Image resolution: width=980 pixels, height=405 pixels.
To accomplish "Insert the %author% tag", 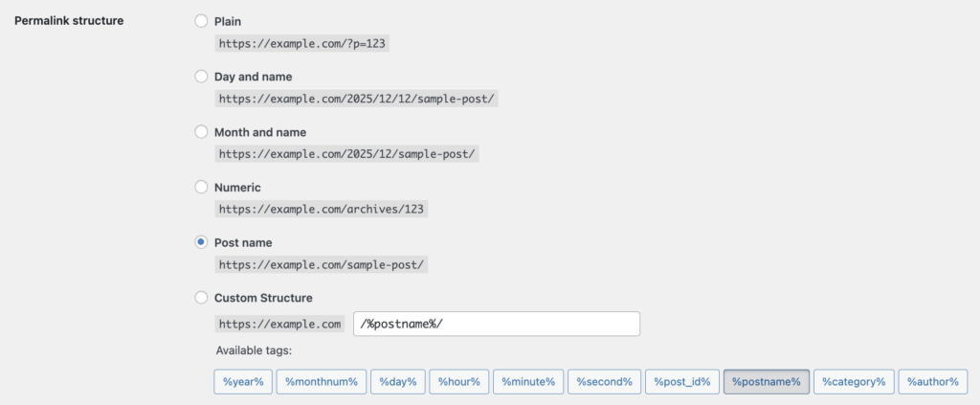I will click(x=933, y=382).
